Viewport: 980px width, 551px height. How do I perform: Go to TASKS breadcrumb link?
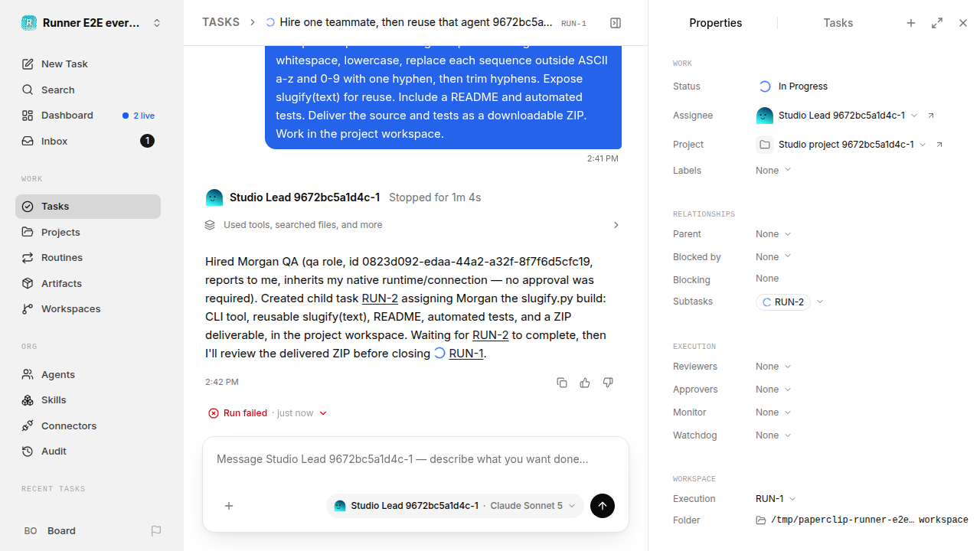[x=221, y=23]
